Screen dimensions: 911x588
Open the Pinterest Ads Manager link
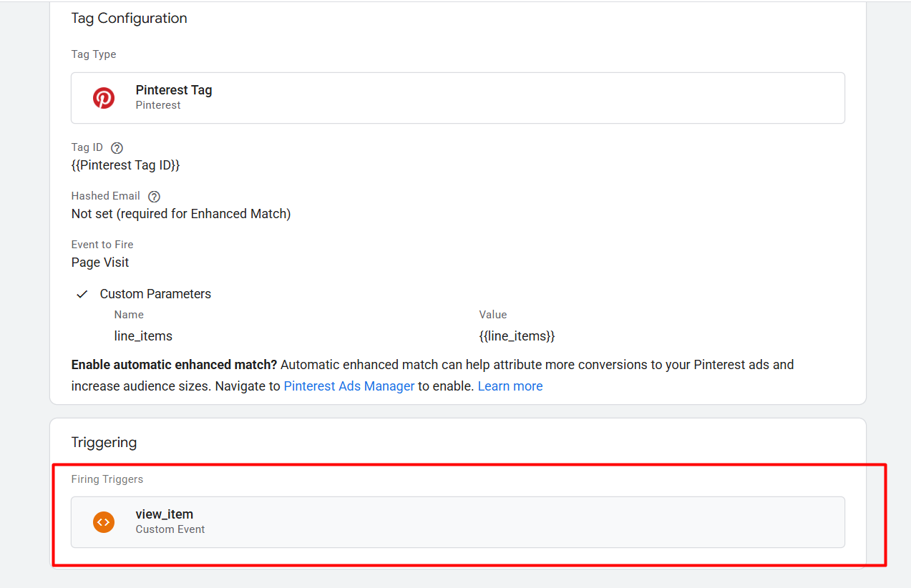tap(349, 386)
